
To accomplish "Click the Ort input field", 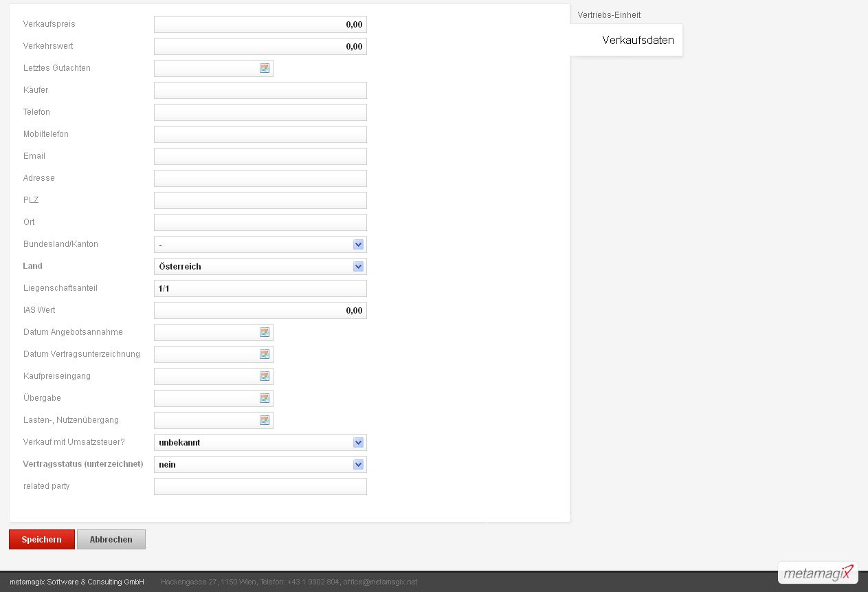I will (x=260, y=222).
